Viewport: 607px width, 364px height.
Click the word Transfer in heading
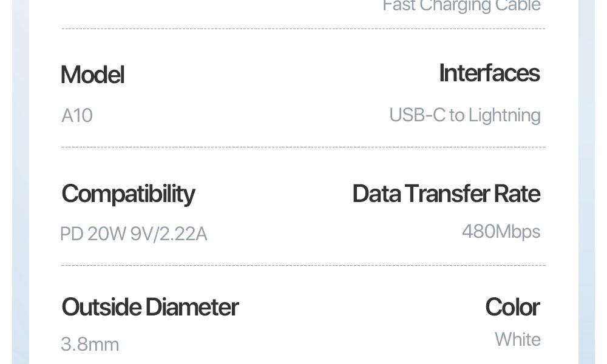pyautogui.click(x=447, y=194)
